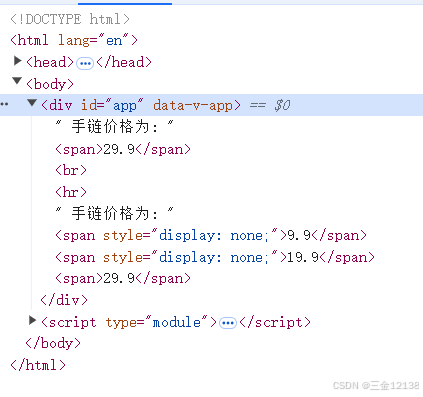Open the ellipsis badge inside head tag
The image size is (423, 397).
[x=85, y=63]
